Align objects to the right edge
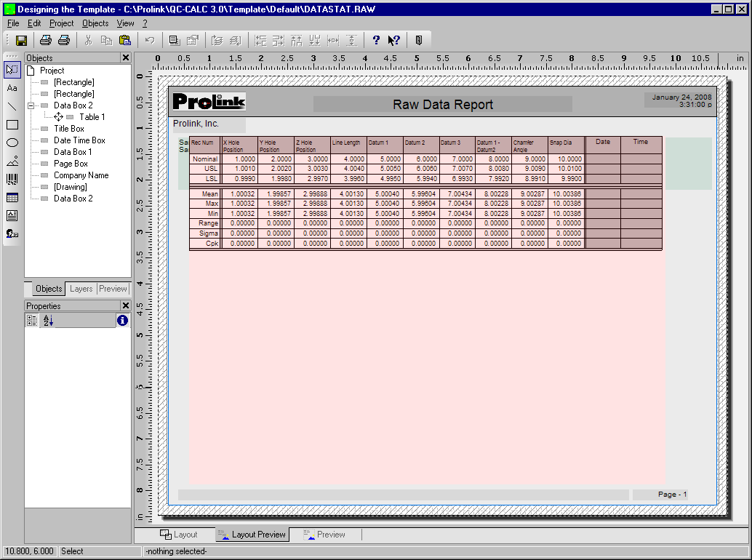 pyautogui.click(x=278, y=41)
